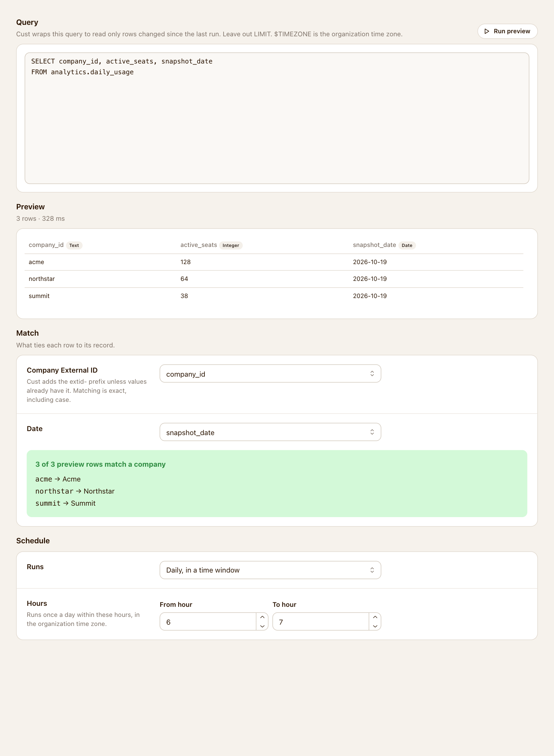Decrease the To hour value
Image resolution: width=554 pixels, height=756 pixels.
(x=375, y=626)
